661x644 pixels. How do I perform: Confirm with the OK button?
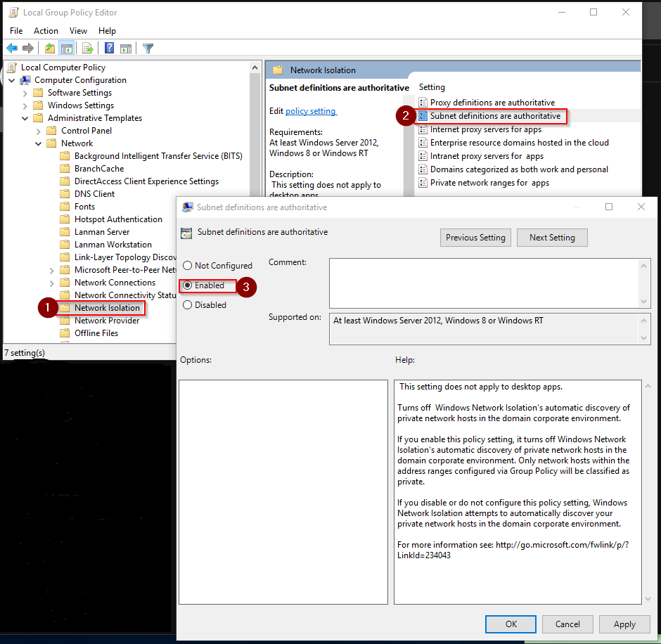[511, 624]
